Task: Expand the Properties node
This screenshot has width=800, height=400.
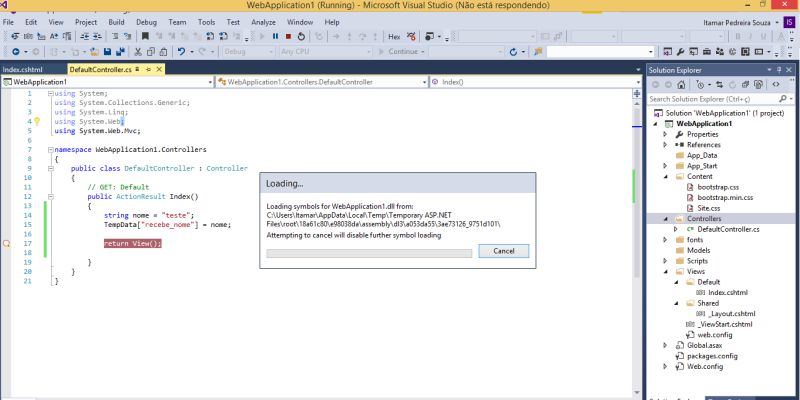Action: (665, 134)
